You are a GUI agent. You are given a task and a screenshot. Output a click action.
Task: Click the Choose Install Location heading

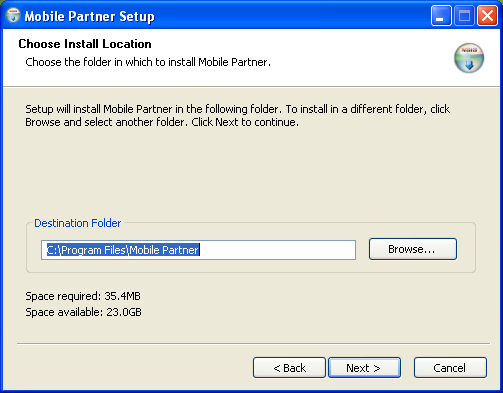85,44
